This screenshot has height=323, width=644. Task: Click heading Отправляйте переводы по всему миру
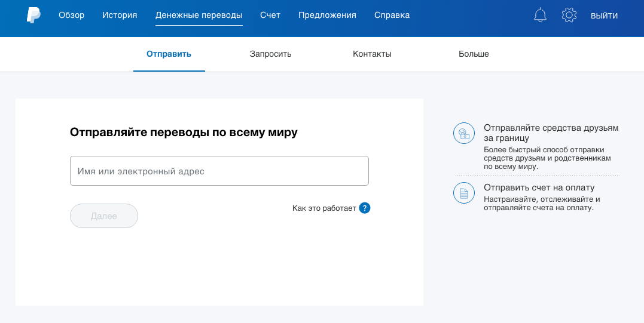(x=184, y=133)
